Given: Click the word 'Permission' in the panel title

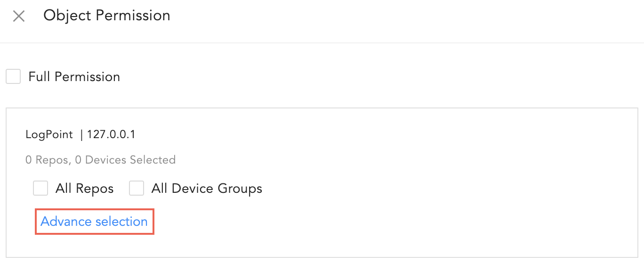Looking at the screenshot, I should 133,16.
